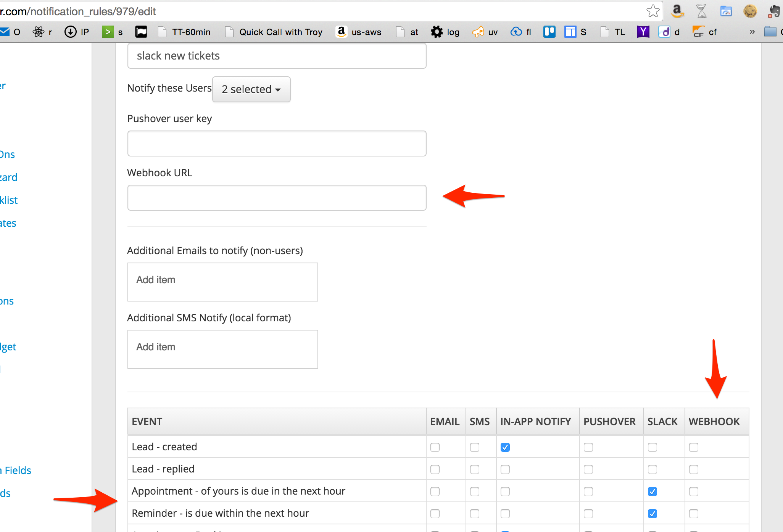Click the Pushover user key field
The image size is (783, 532).
(x=277, y=143)
